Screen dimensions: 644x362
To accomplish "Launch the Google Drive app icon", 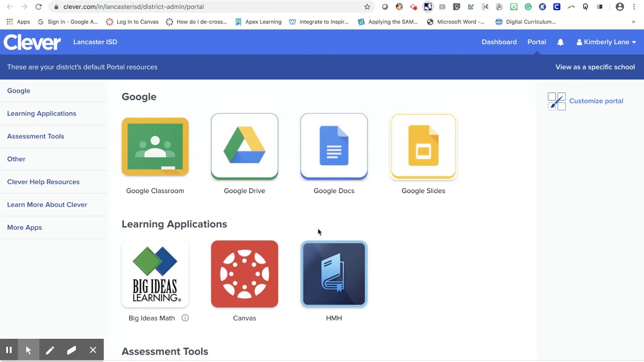I will (x=245, y=146).
